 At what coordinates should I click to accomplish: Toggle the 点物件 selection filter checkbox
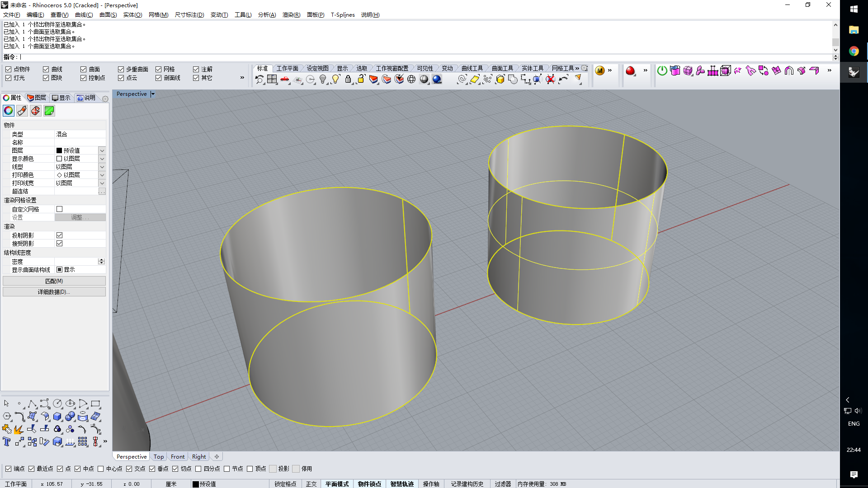[x=8, y=69]
